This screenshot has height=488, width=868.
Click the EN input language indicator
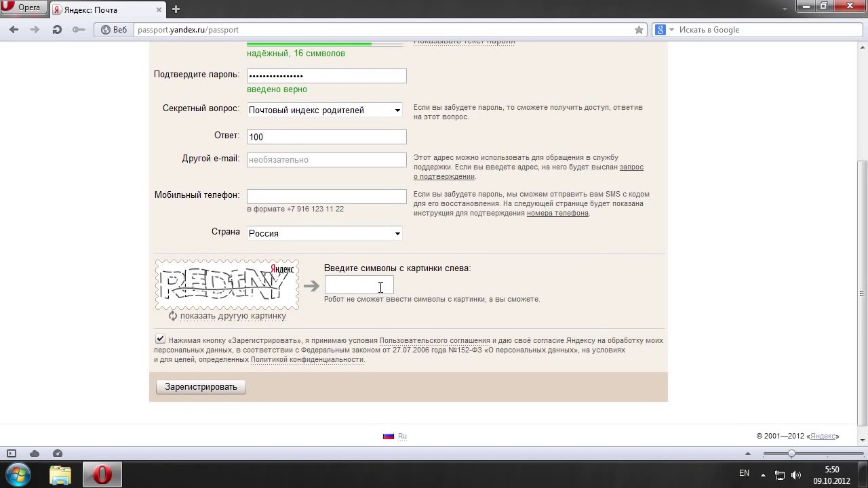coord(744,473)
